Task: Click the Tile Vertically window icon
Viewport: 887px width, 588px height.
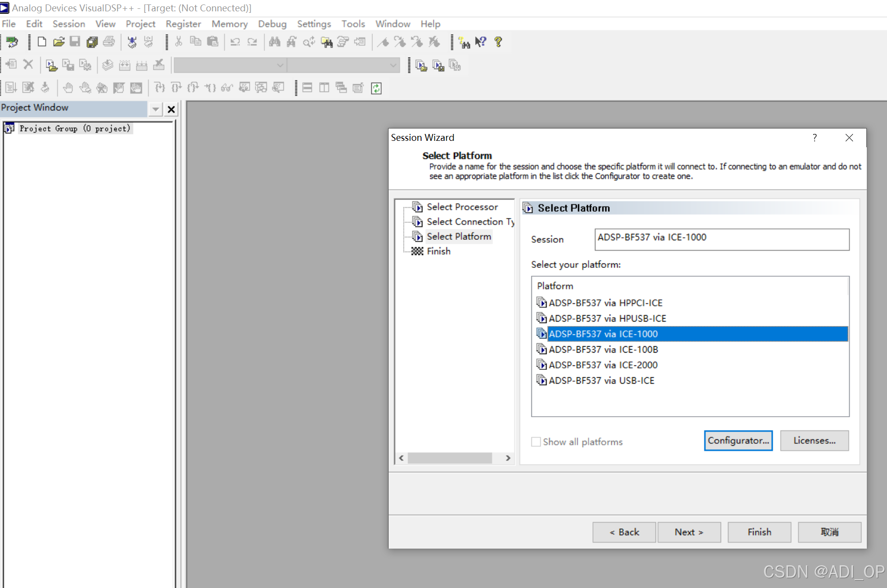Action: (324, 88)
